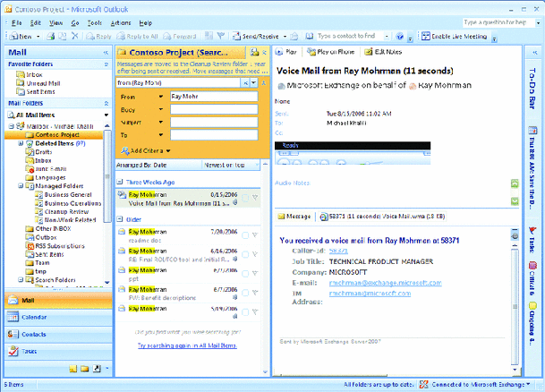
Task: Click the Reply toolbar button
Action: tap(98, 36)
